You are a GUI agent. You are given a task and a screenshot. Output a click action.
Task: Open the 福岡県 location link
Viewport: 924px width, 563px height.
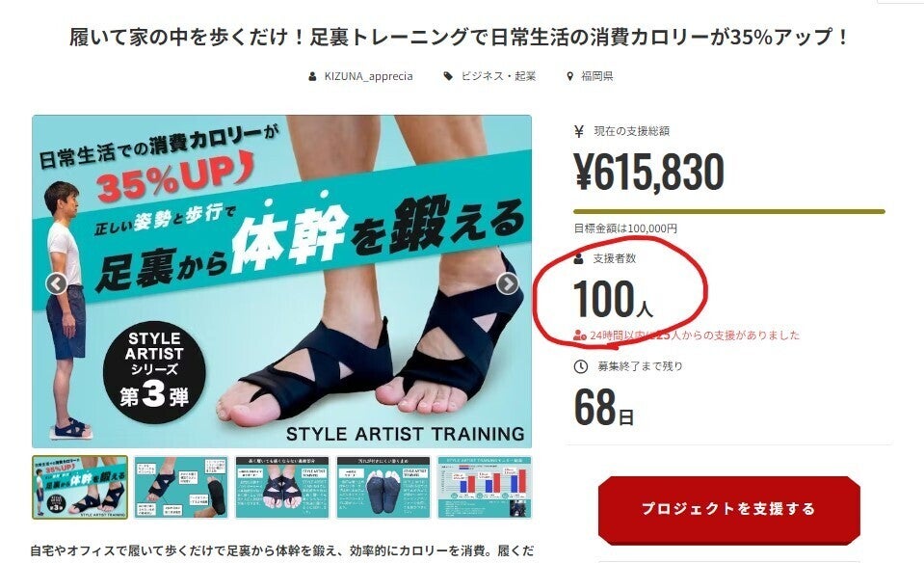click(x=597, y=76)
